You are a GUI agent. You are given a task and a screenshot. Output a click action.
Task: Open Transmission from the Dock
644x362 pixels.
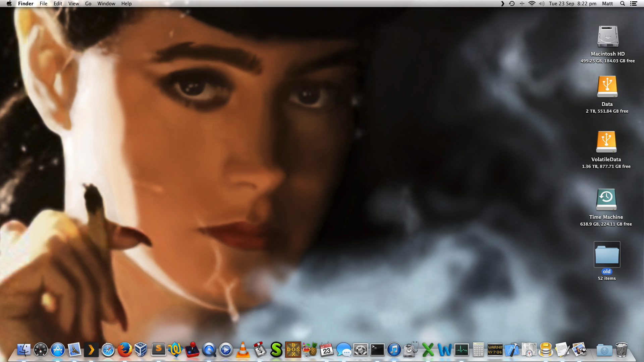260,350
